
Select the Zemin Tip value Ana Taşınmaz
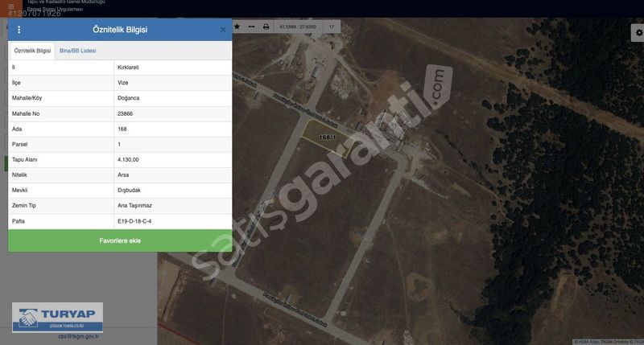click(134, 206)
